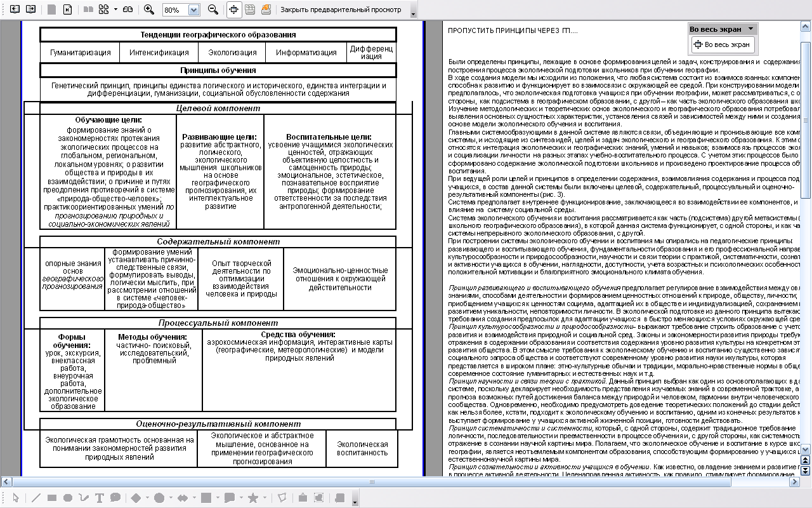This screenshot has height=508, width=812.
Task: Insert a Basic Shapes diamond
Action: 136,498
